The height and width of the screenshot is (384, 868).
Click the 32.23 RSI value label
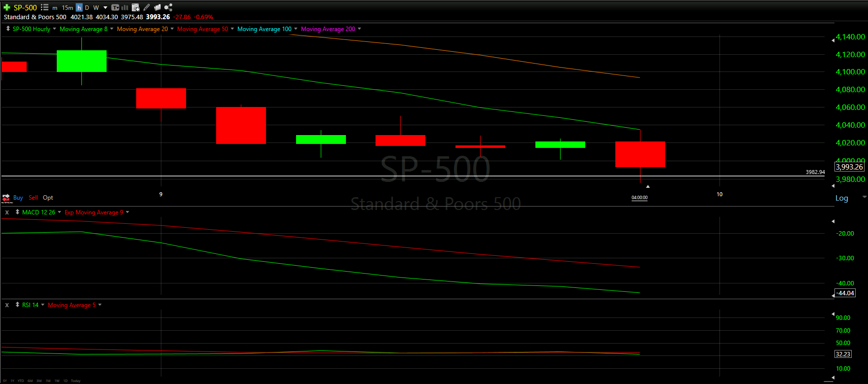843,354
